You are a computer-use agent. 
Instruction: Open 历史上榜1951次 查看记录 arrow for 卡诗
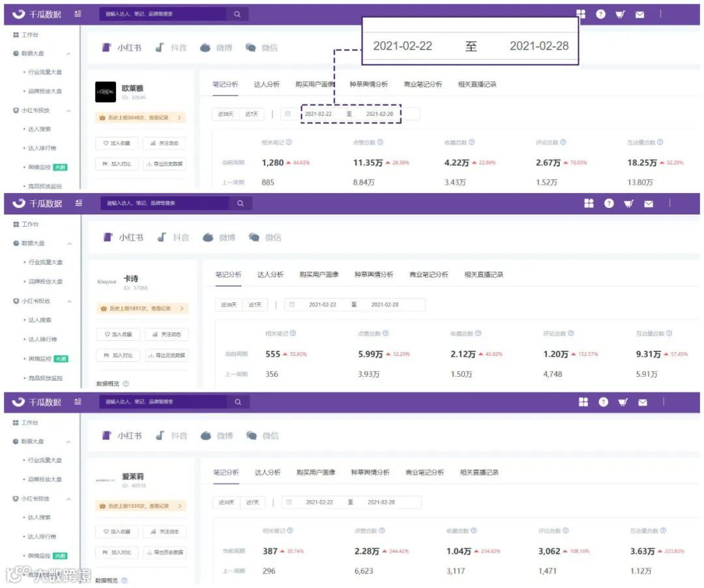click(x=182, y=308)
